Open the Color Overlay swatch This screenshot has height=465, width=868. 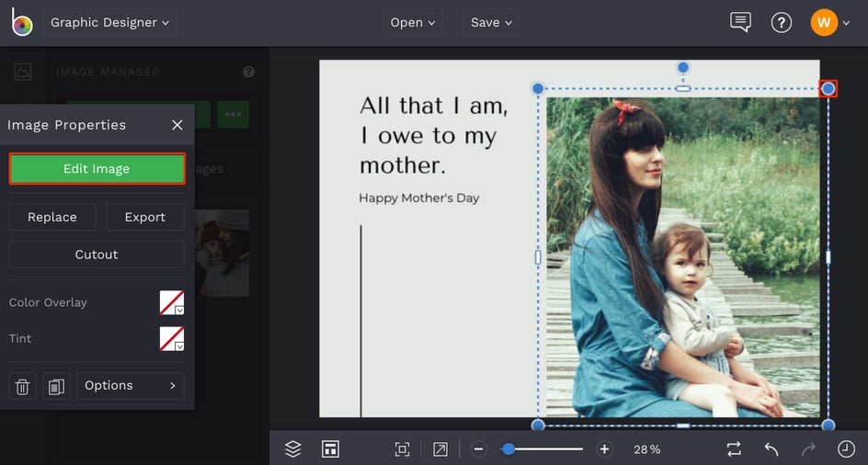[172, 302]
